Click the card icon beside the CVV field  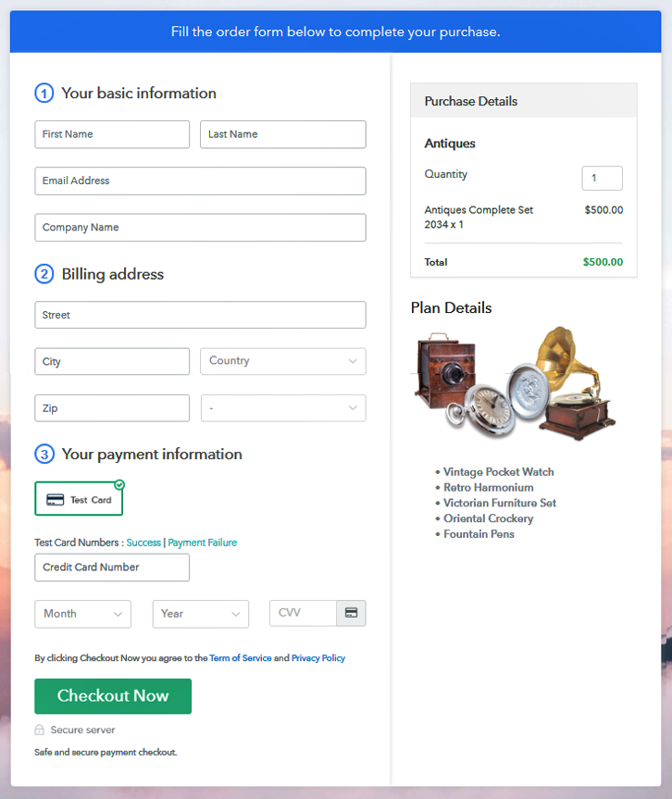click(352, 613)
